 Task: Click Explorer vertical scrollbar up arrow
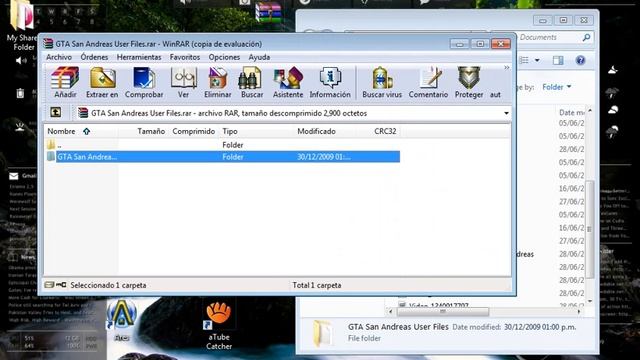pos(590,111)
